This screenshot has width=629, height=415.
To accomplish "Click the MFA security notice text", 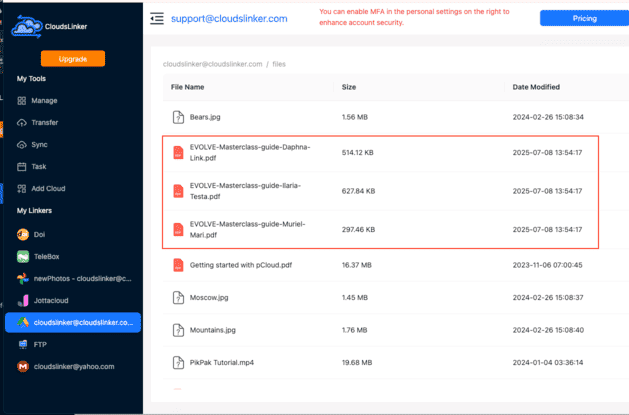I will 414,17.
